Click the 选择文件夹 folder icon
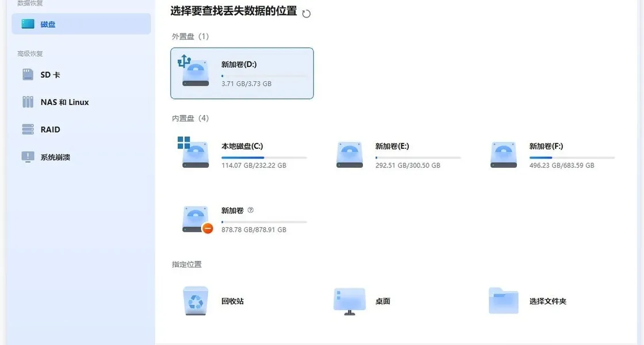Screen dimensions: 644x345 tap(503, 301)
